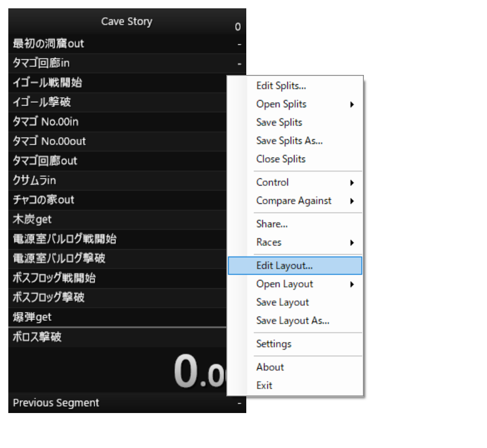This screenshot has width=487, height=448.
Task: Select the タマゴ回廊out split row
Action: [x=118, y=161]
